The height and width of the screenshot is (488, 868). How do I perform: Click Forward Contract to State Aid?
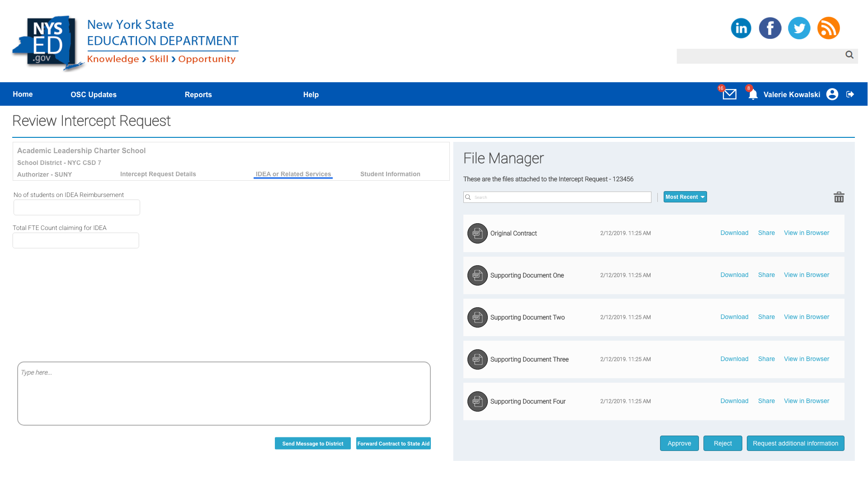click(393, 444)
